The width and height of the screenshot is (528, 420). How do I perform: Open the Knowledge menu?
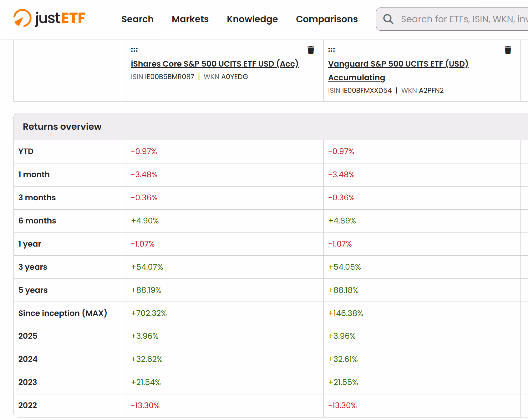point(252,19)
